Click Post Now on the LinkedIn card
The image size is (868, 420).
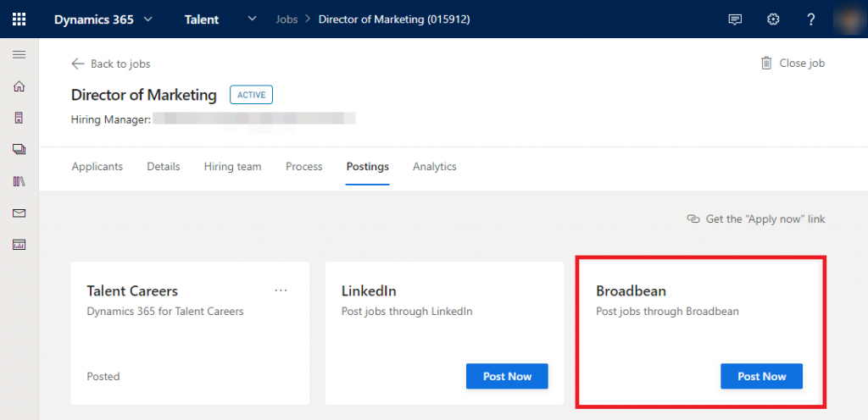tap(507, 376)
